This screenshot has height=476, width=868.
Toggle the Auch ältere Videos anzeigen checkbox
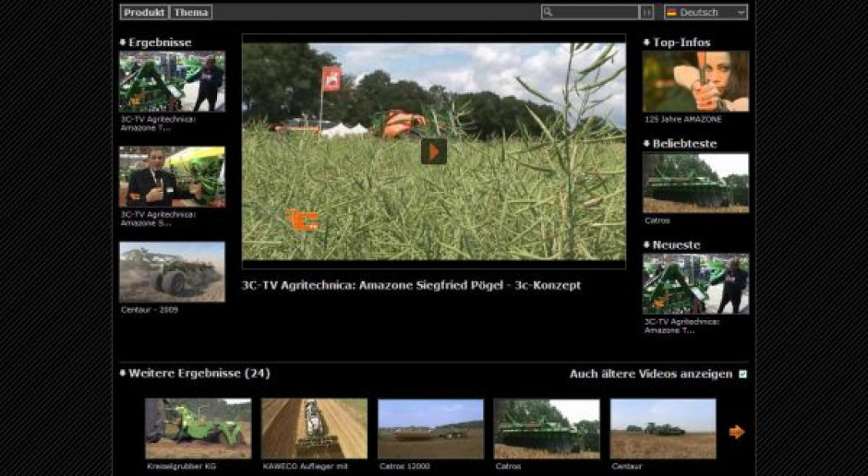click(743, 375)
